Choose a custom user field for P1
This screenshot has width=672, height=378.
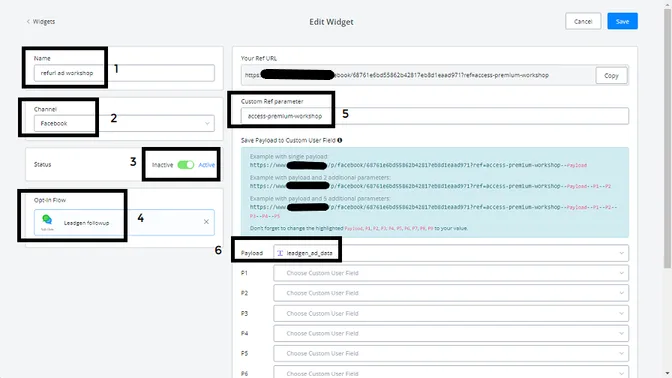coord(451,273)
